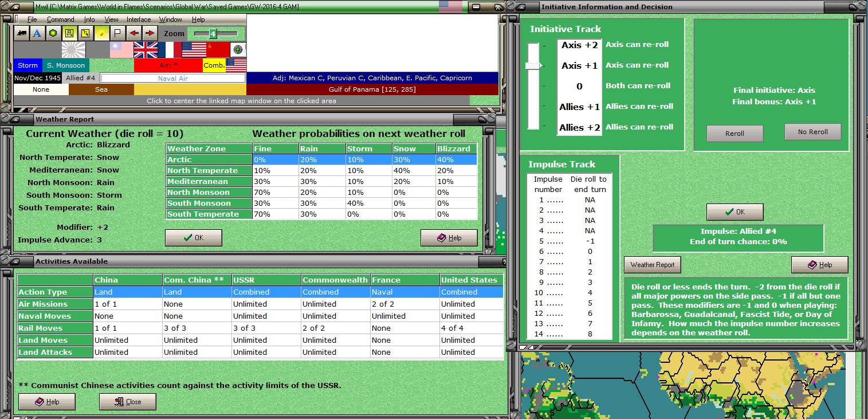Viewport: 868px width, 419px height.
Task: Select the Action Type row in activities
Action: (260, 292)
